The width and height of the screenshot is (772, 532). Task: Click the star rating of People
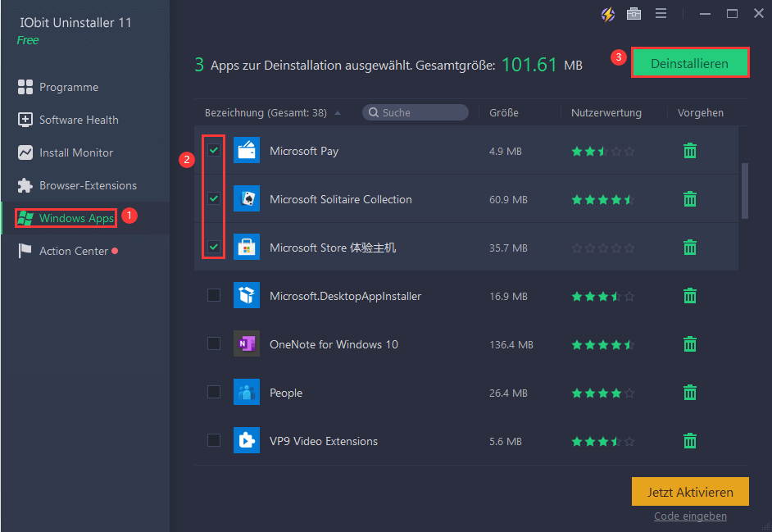click(x=602, y=393)
